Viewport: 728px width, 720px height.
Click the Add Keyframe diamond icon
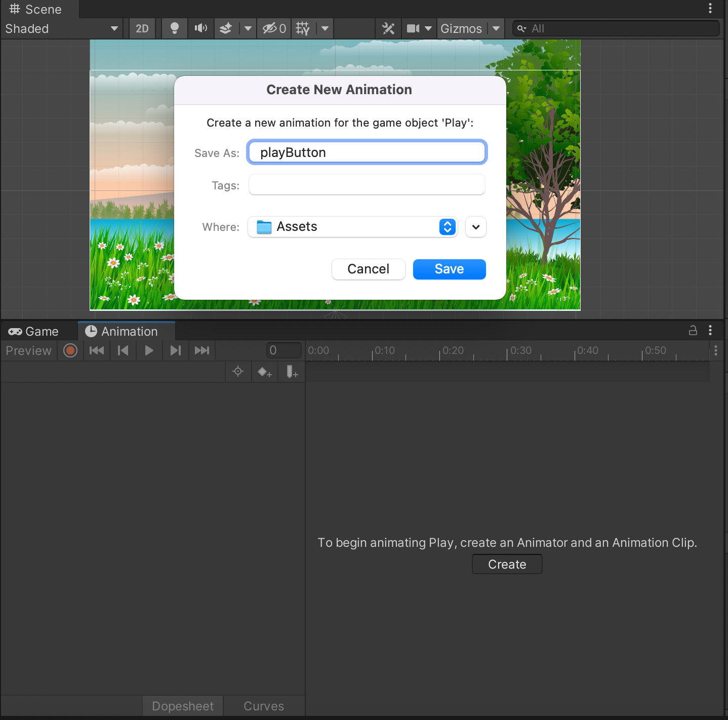(264, 372)
